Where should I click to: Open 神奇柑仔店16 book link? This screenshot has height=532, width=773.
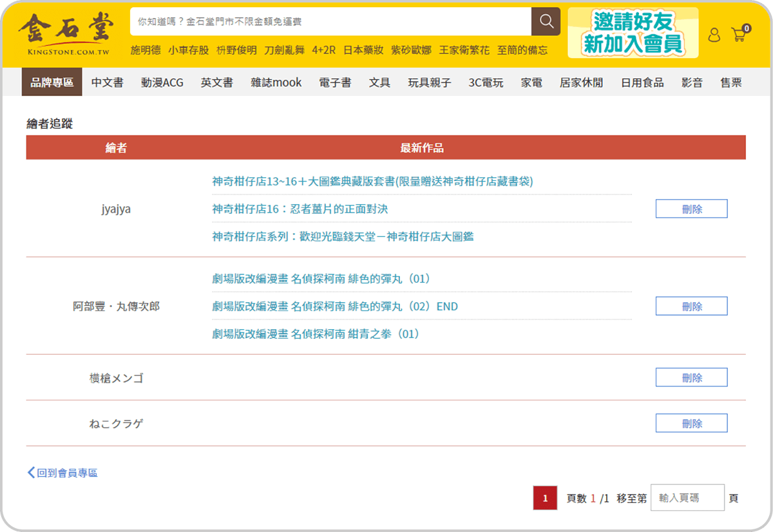point(300,209)
